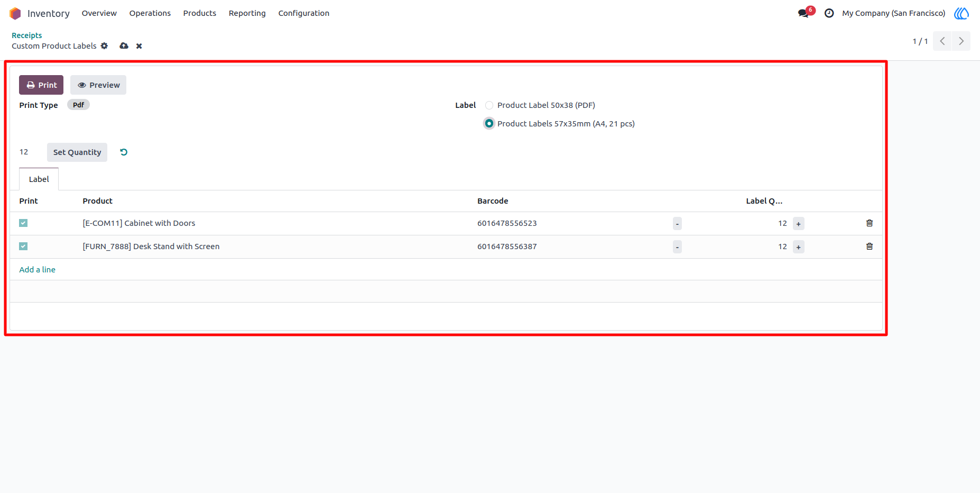Click the Print button
980x493 pixels.
tap(41, 85)
